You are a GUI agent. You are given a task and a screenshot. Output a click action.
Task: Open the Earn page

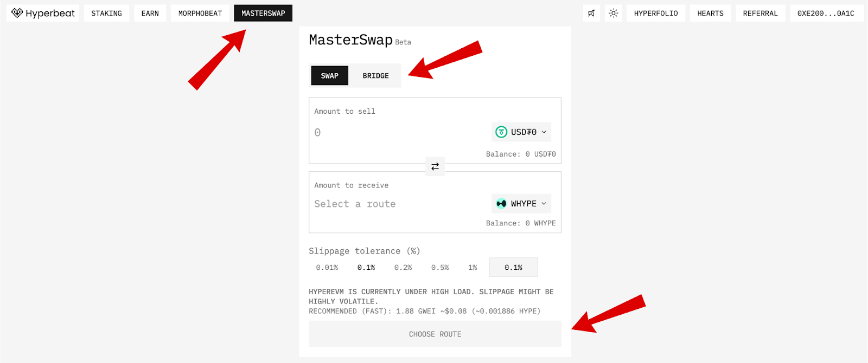click(x=150, y=13)
